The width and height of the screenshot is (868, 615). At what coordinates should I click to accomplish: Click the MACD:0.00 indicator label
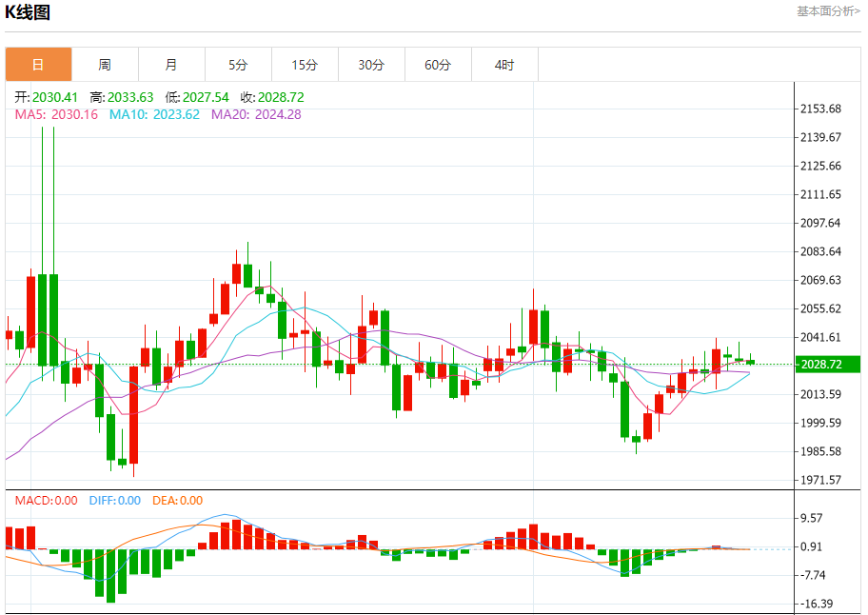tap(47, 501)
